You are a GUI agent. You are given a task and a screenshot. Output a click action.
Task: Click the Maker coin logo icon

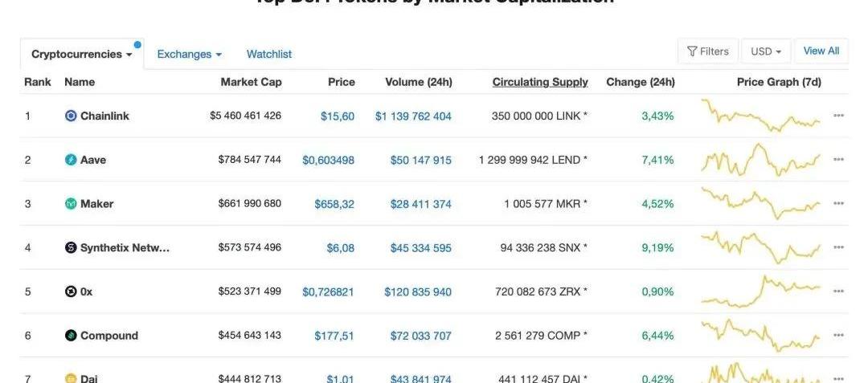click(71, 204)
